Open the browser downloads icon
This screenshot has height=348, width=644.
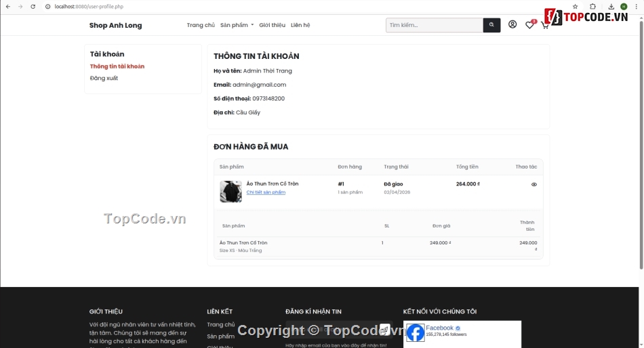pos(611,7)
